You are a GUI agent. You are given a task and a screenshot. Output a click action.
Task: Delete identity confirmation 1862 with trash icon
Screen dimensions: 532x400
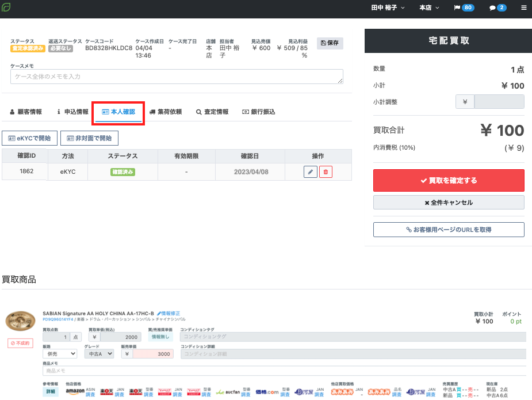326,172
